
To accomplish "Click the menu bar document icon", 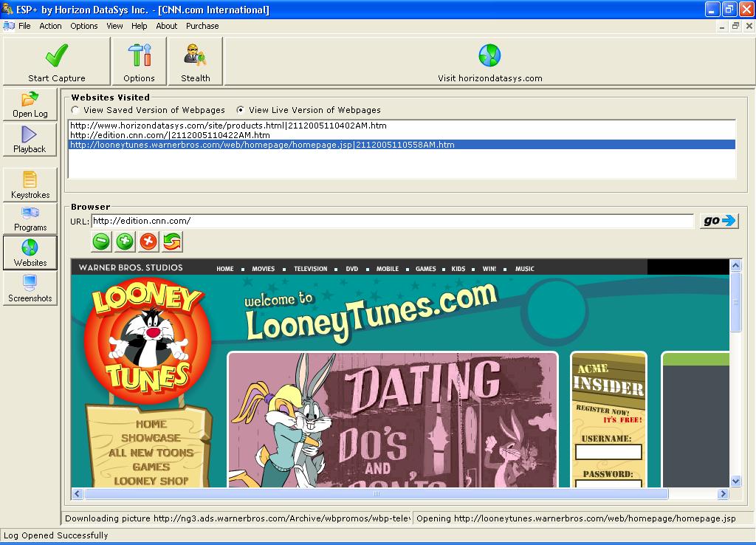I will tap(9, 26).
